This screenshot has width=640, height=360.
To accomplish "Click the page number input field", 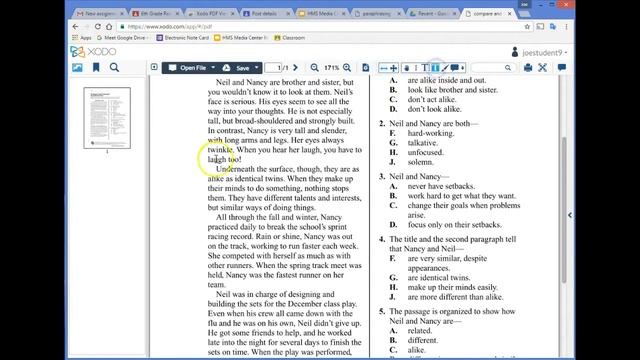I will (x=273, y=68).
